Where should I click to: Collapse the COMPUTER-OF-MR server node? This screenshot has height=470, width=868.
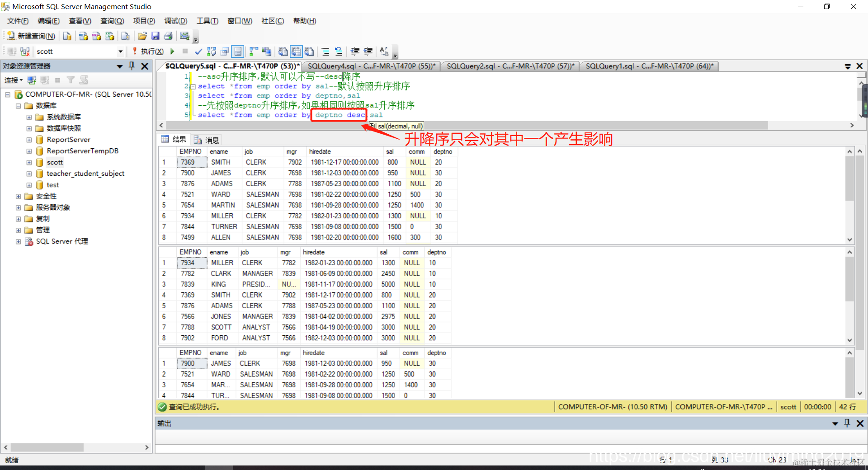(8, 94)
